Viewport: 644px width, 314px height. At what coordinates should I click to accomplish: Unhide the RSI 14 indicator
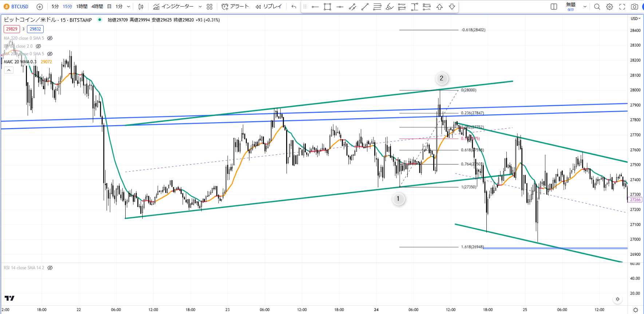(50, 268)
